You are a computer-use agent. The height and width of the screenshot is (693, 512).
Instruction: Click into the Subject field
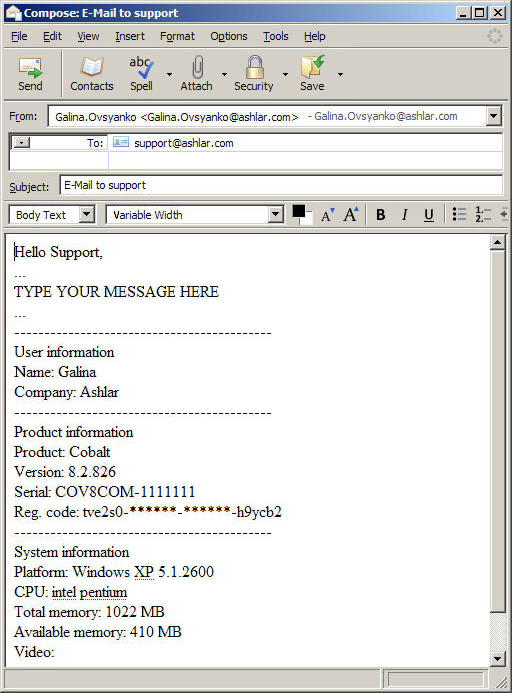281,185
